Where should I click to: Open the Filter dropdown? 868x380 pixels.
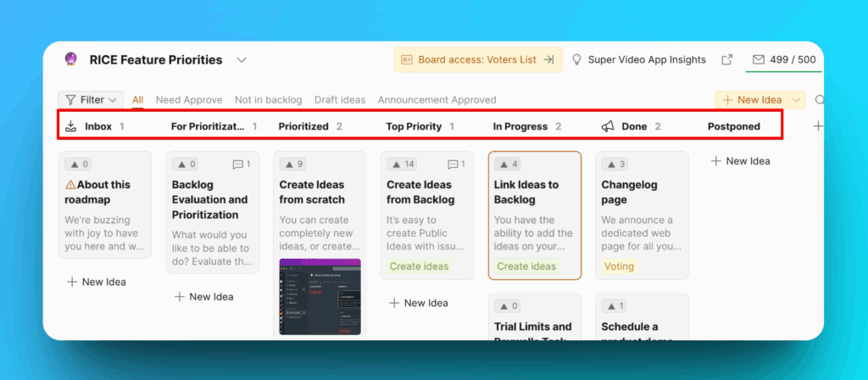(x=91, y=100)
